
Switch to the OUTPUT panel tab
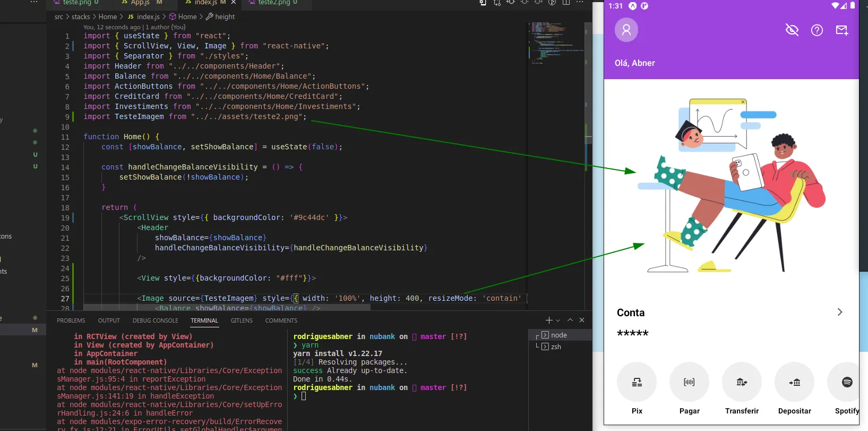coord(109,320)
